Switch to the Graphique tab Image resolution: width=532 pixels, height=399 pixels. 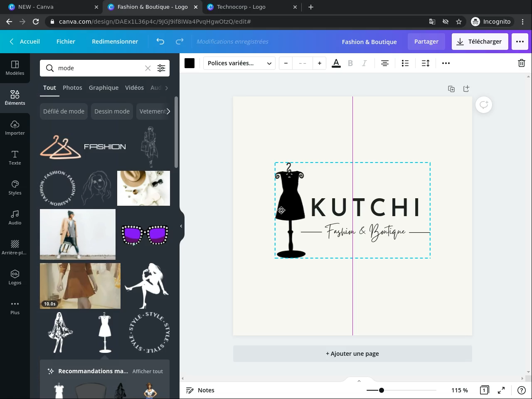point(103,88)
